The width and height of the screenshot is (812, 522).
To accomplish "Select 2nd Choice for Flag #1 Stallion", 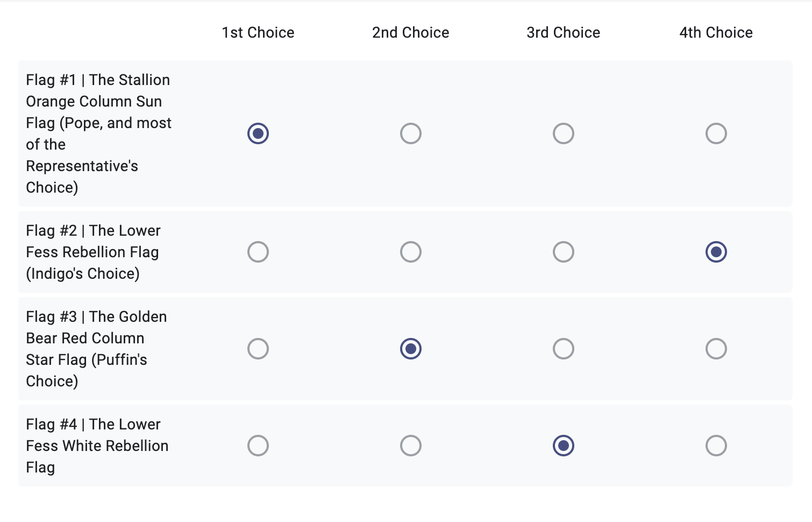I will coord(411,133).
